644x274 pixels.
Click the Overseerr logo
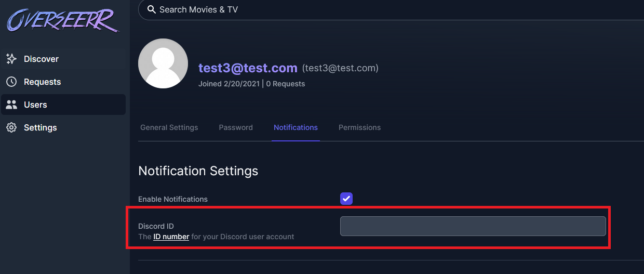coord(62,21)
